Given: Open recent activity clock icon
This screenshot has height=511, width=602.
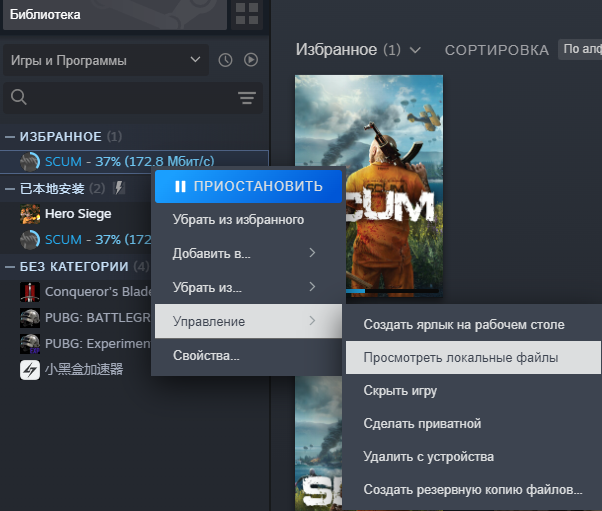Looking at the screenshot, I should coord(225,60).
